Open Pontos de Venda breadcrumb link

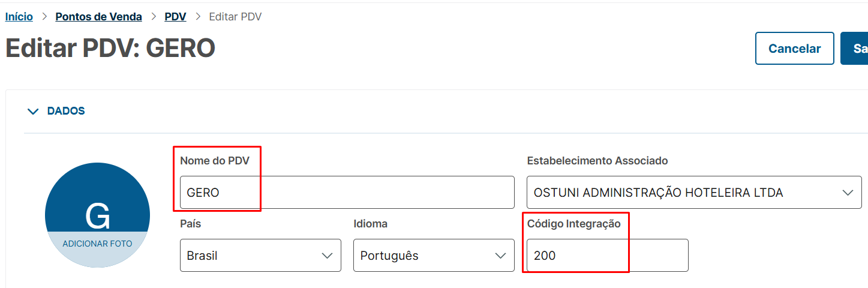[x=98, y=17]
